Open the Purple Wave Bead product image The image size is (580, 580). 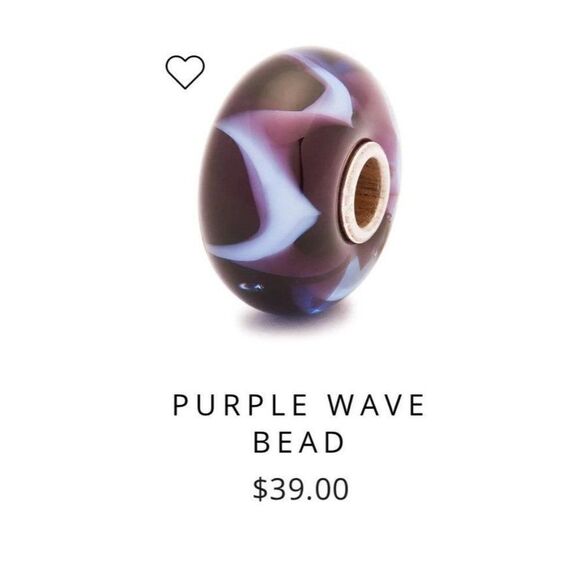coord(300,184)
